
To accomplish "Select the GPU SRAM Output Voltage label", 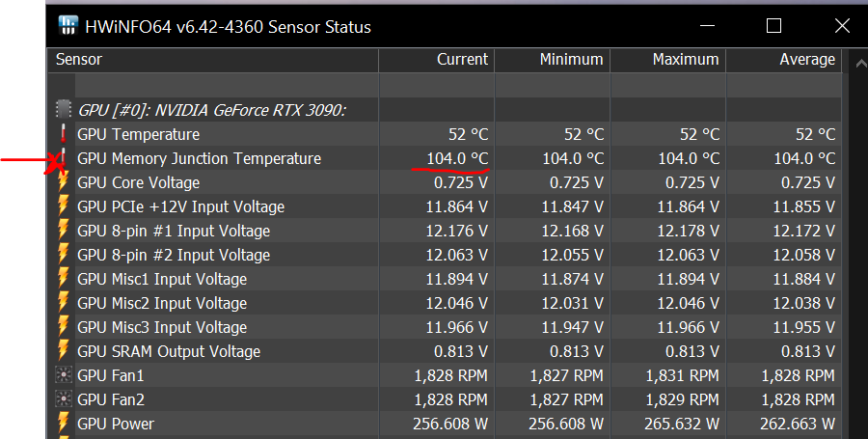I will [169, 351].
